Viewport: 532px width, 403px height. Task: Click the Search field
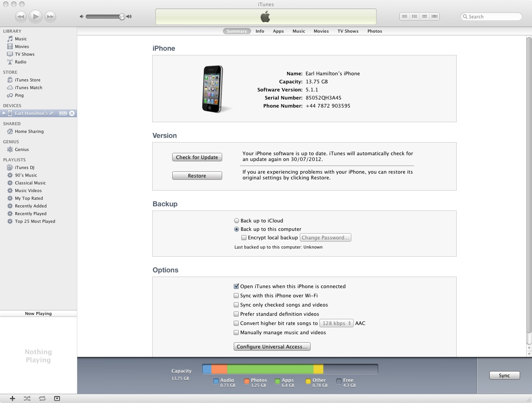click(491, 17)
